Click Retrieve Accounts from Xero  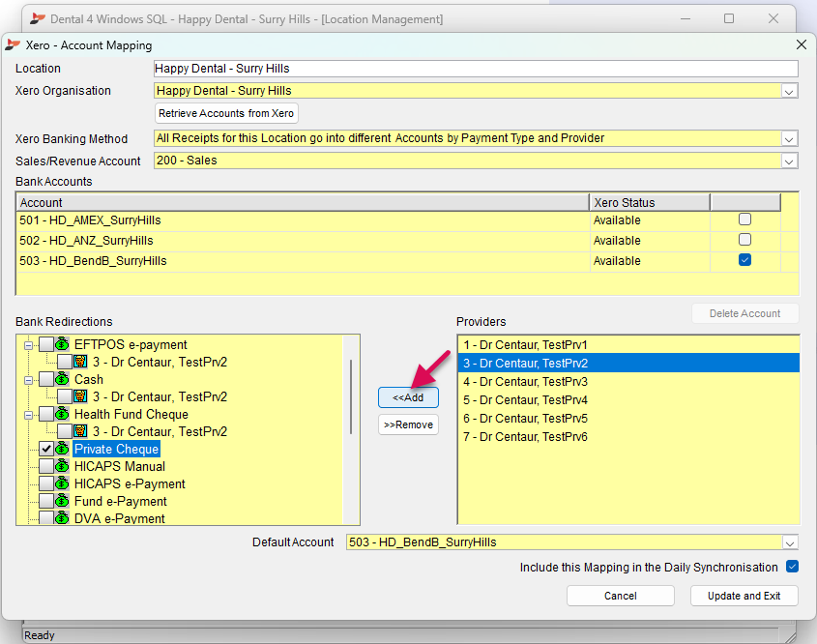(226, 113)
